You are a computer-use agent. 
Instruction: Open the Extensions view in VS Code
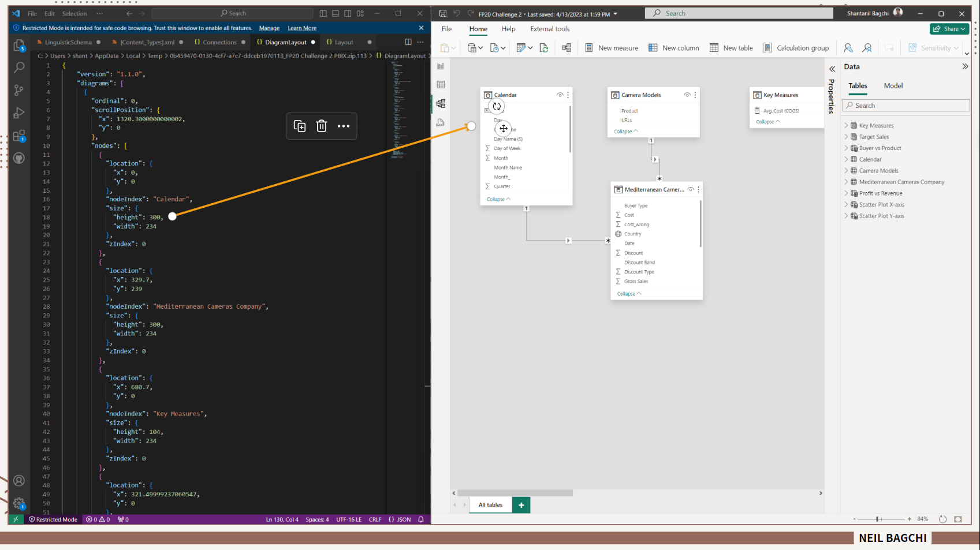[18, 136]
